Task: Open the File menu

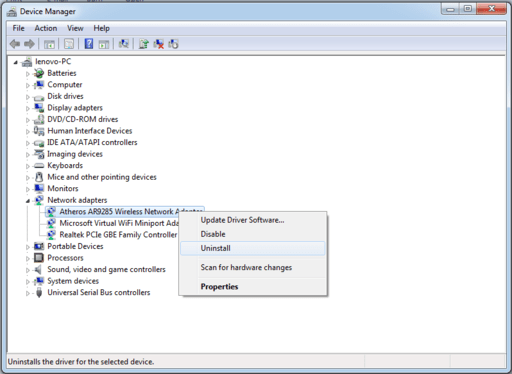Action: coord(18,28)
